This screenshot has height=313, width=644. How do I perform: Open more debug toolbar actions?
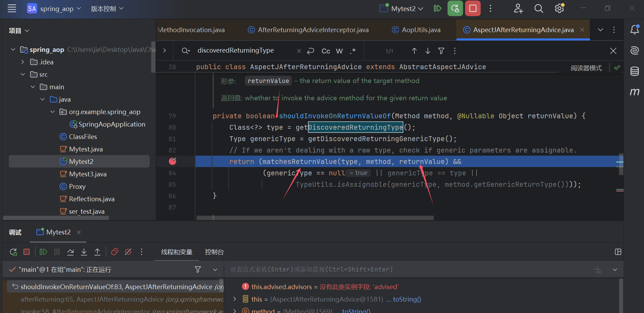point(142,252)
